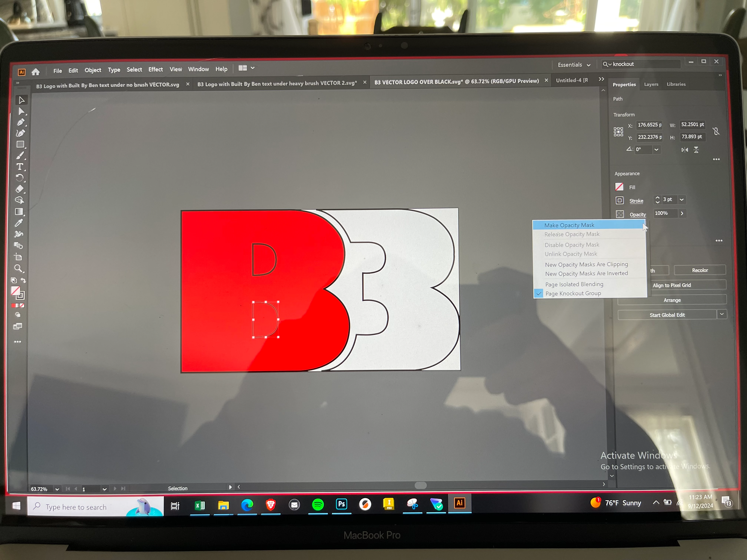
Task: Select the Eyedropper tool
Action: click(x=19, y=223)
